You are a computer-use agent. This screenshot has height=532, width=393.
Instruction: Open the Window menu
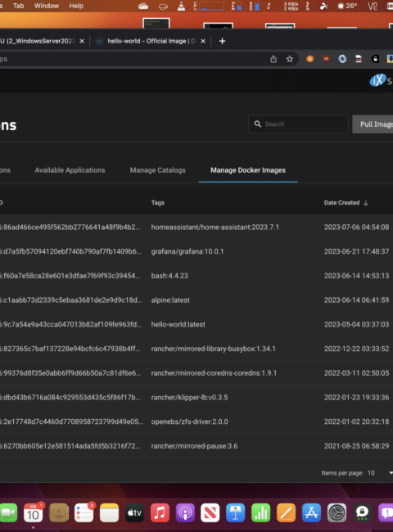coord(47,6)
